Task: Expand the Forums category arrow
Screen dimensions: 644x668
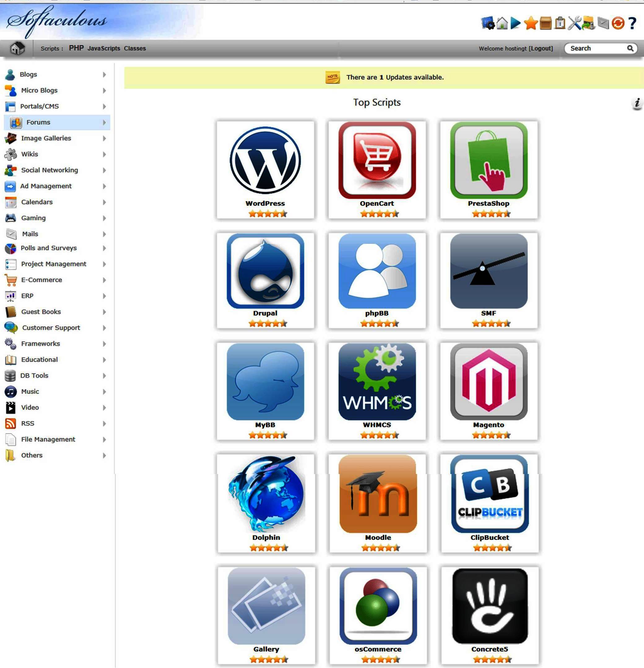Action: point(104,122)
